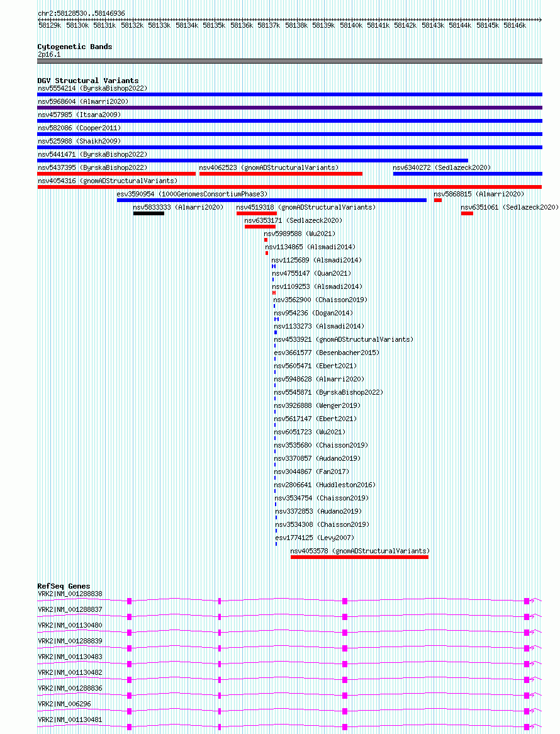The image size is (560, 734).
Task: Click nsv4519318 (gnomADStructuralVariants) label
Action: [x=306, y=207]
